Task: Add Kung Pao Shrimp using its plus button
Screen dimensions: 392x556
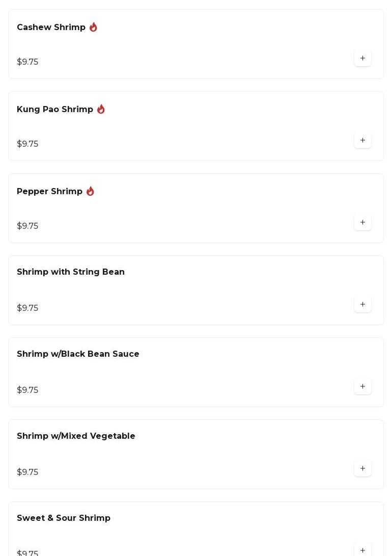Action: coord(362,140)
